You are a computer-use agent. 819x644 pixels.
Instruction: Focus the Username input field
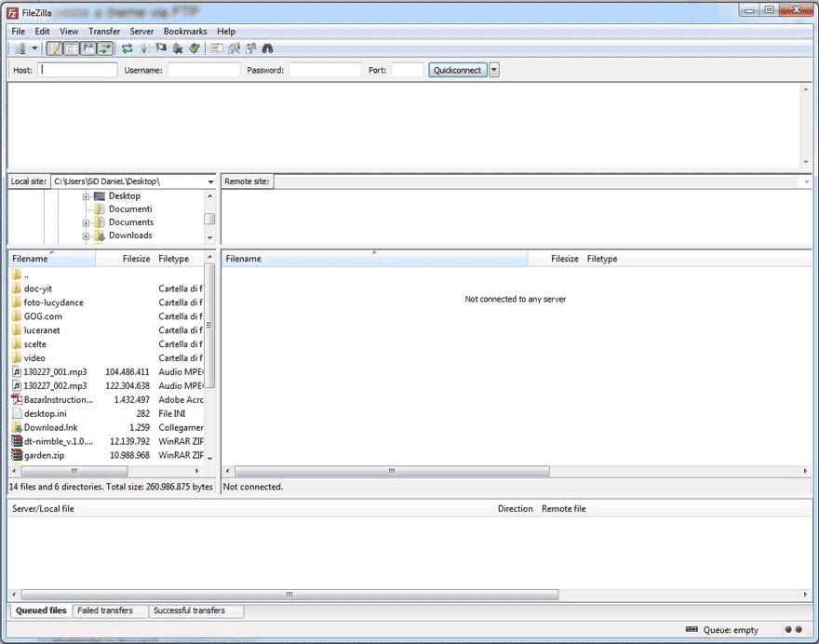[x=204, y=70]
